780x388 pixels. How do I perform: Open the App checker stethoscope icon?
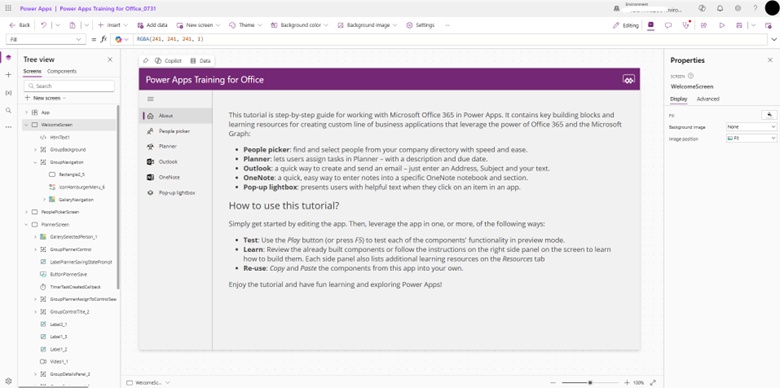pos(686,25)
